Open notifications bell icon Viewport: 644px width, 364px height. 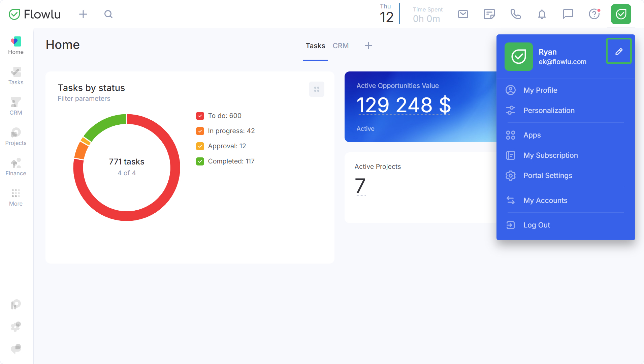(x=542, y=14)
